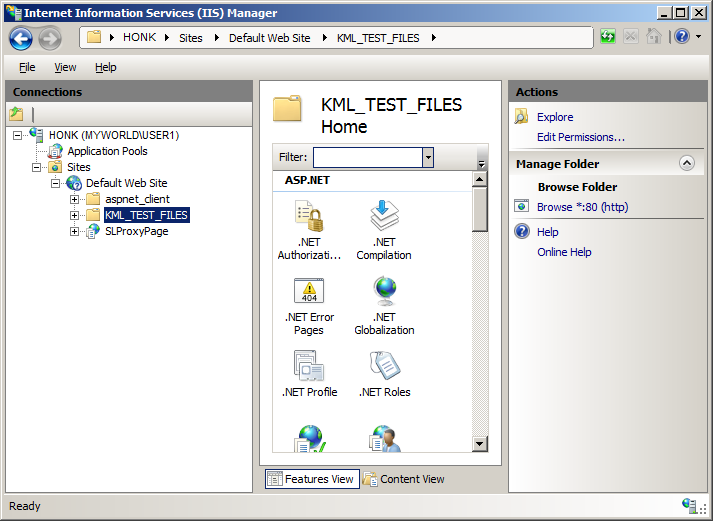
Task: Click the partially visible globe with checkmark feature icon
Action: coord(311,438)
